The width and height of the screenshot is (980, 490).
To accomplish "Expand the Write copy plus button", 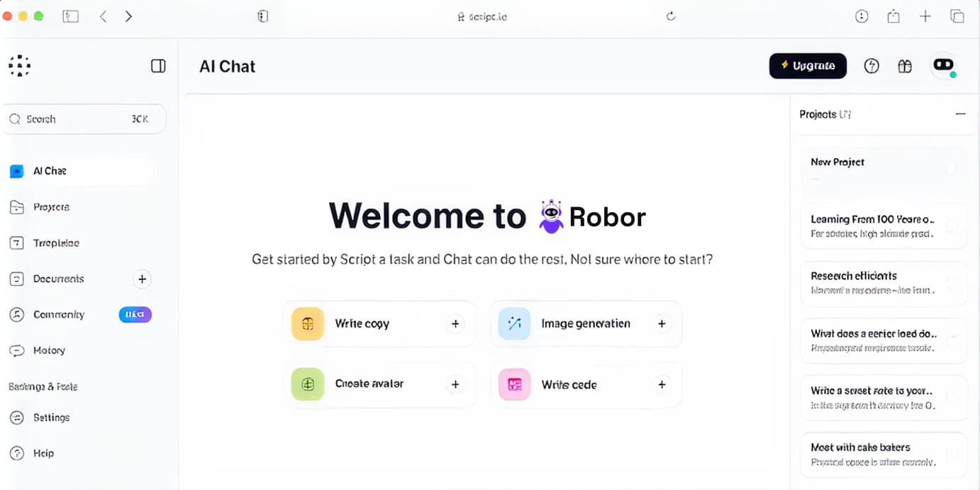I will click(x=455, y=324).
